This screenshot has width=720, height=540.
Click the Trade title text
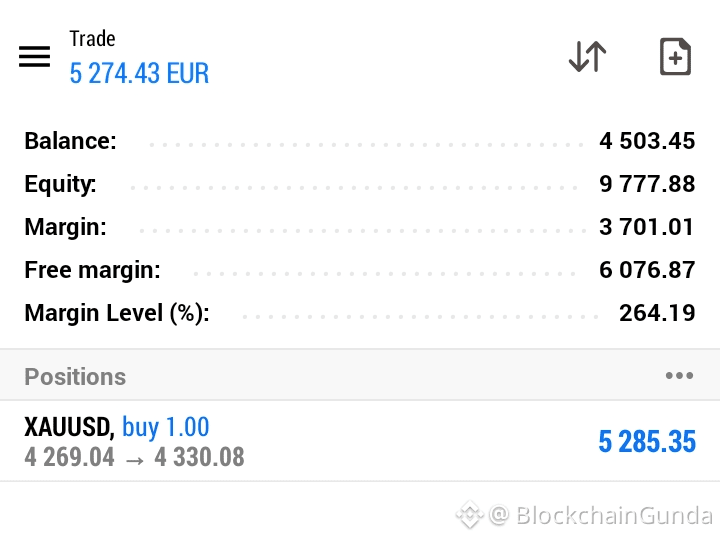click(x=92, y=39)
